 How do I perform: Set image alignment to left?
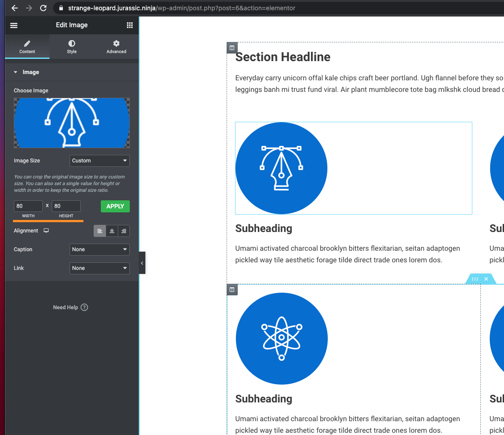pyautogui.click(x=99, y=231)
